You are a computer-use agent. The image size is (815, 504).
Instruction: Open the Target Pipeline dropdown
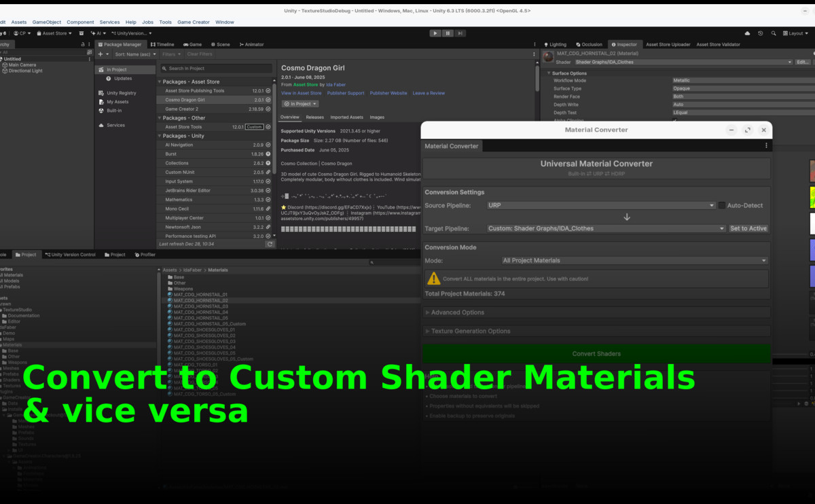click(606, 228)
